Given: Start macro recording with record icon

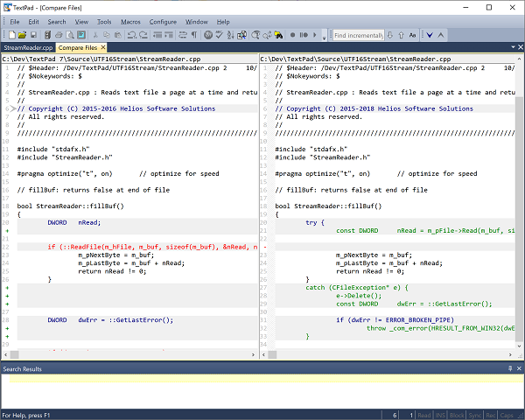Looking at the screenshot, I should point(291,35).
